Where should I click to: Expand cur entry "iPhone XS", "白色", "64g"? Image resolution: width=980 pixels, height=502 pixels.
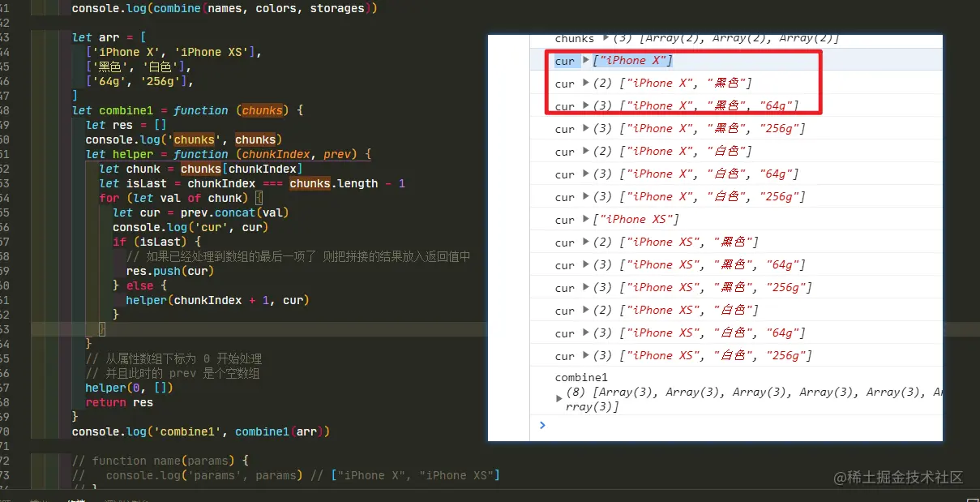[585, 333]
